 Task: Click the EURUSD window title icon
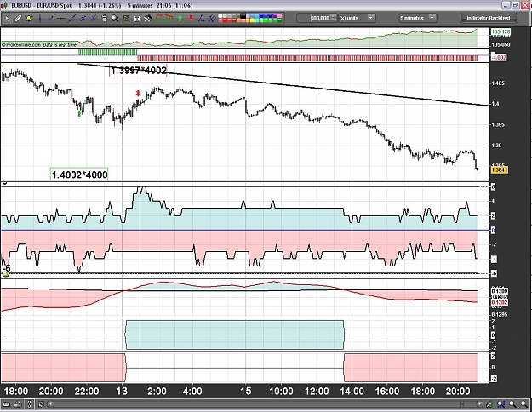coord(4,5)
